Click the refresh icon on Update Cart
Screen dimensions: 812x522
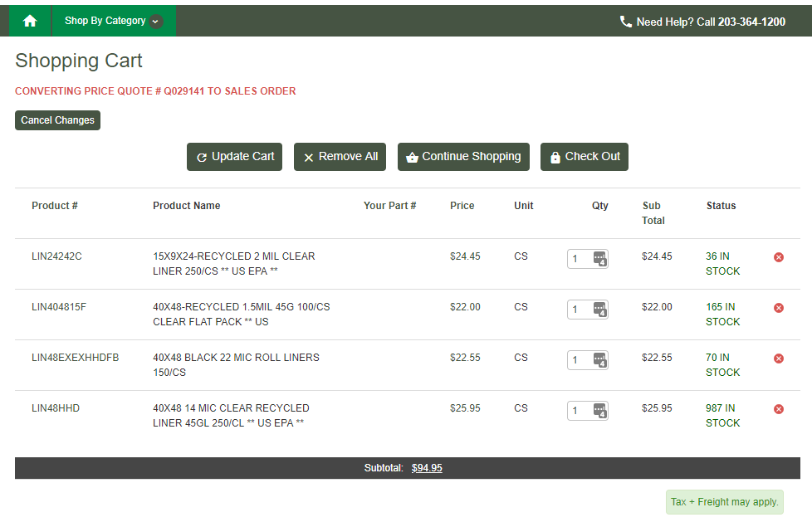click(x=200, y=156)
